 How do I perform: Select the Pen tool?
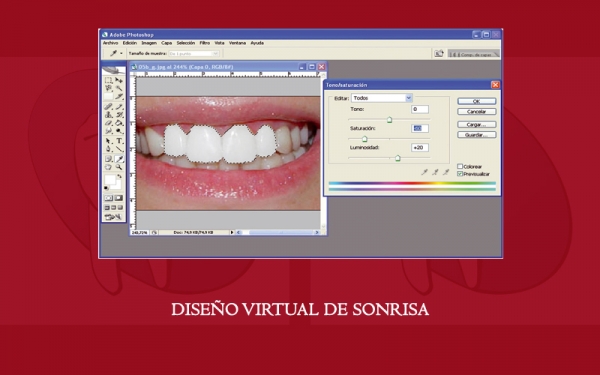click(109, 149)
